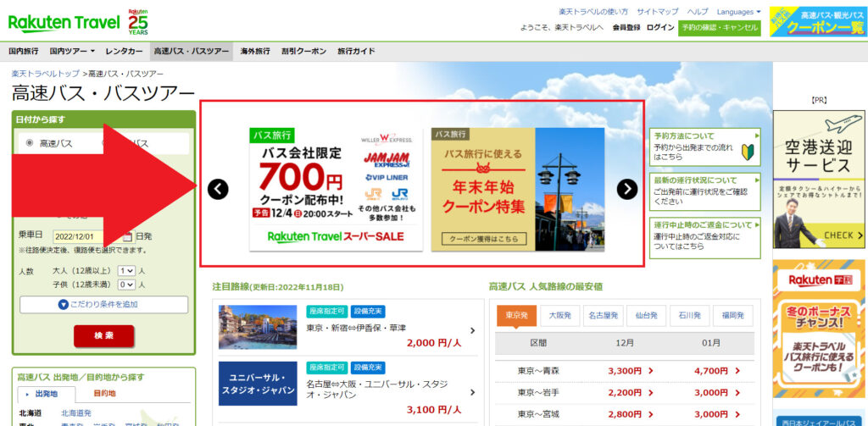The image size is (868, 426).
Task: Open the バス会社限定 700円 coupon banner
Action: [336, 189]
